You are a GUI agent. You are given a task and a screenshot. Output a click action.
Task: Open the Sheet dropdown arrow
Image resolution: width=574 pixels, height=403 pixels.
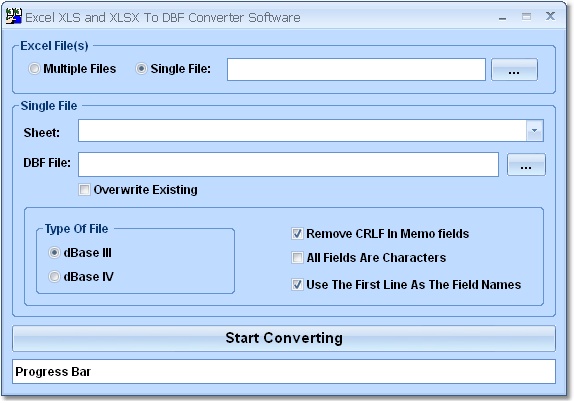click(x=534, y=130)
